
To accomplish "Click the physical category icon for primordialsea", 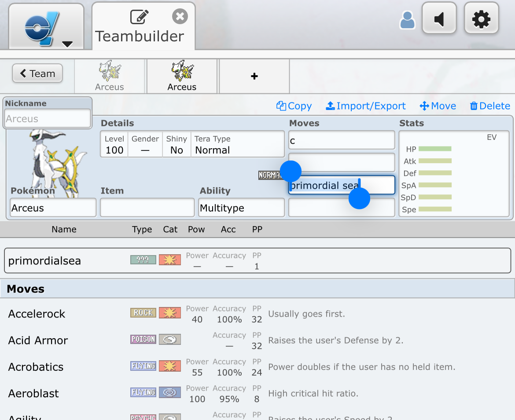I will pos(170,259).
